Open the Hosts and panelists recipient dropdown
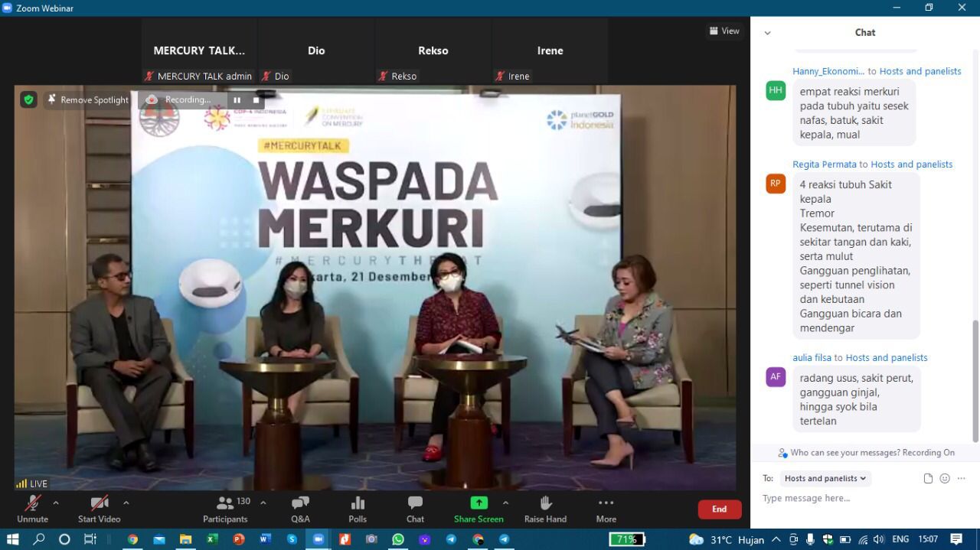This screenshot has height=550, width=980. [x=825, y=478]
